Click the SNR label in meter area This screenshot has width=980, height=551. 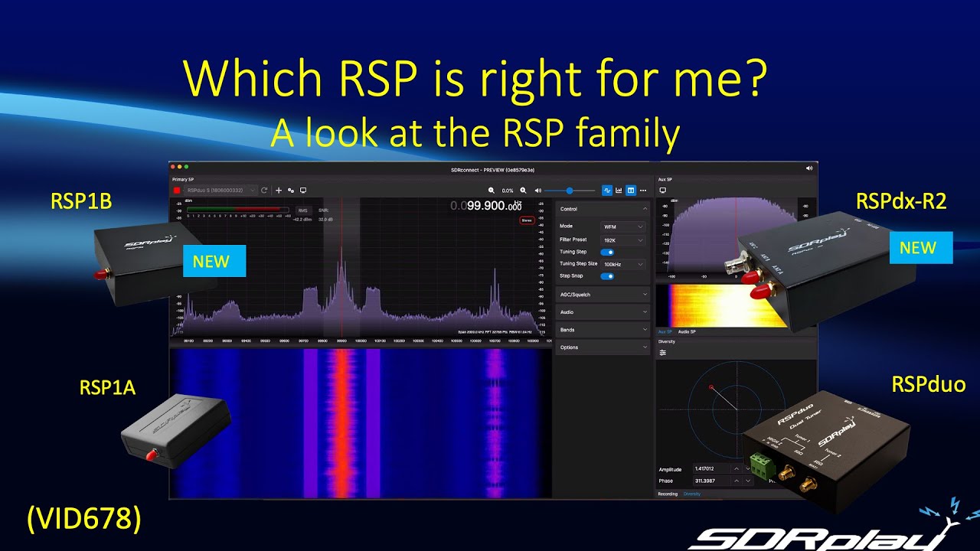323,210
